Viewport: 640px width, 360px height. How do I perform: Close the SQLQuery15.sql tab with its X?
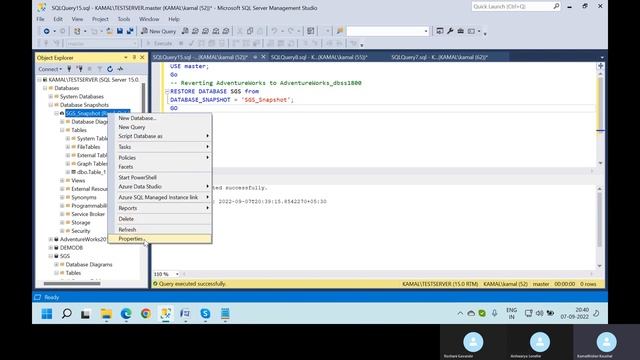[x=263, y=57]
